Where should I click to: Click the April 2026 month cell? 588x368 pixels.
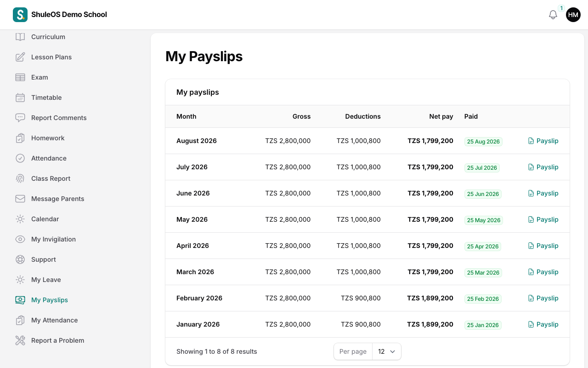click(192, 246)
